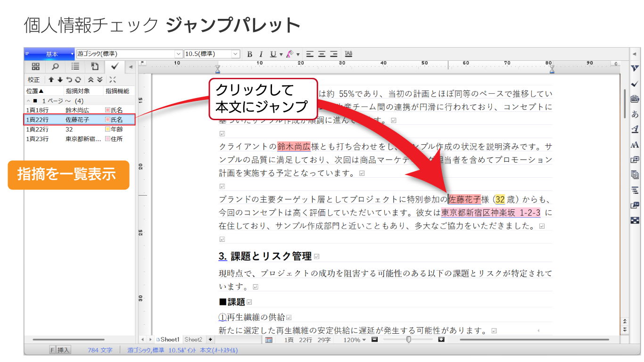This screenshot has width=644, height=362.
Task: Collapse the left jump palette using the arrow
Action: pyautogui.click(x=131, y=66)
